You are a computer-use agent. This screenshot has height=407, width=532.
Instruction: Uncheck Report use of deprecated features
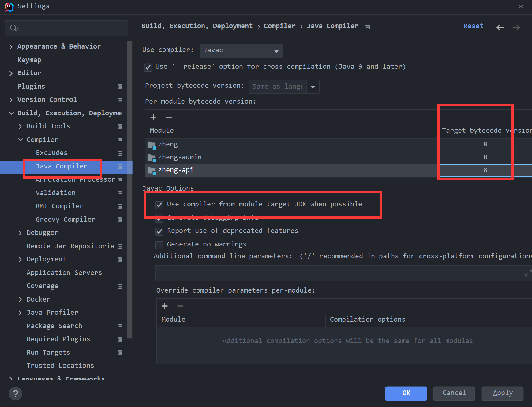tap(159, 231)
